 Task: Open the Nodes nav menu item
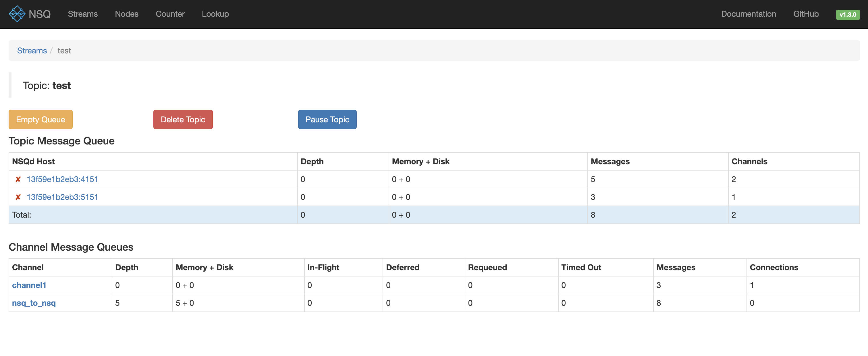126,14
